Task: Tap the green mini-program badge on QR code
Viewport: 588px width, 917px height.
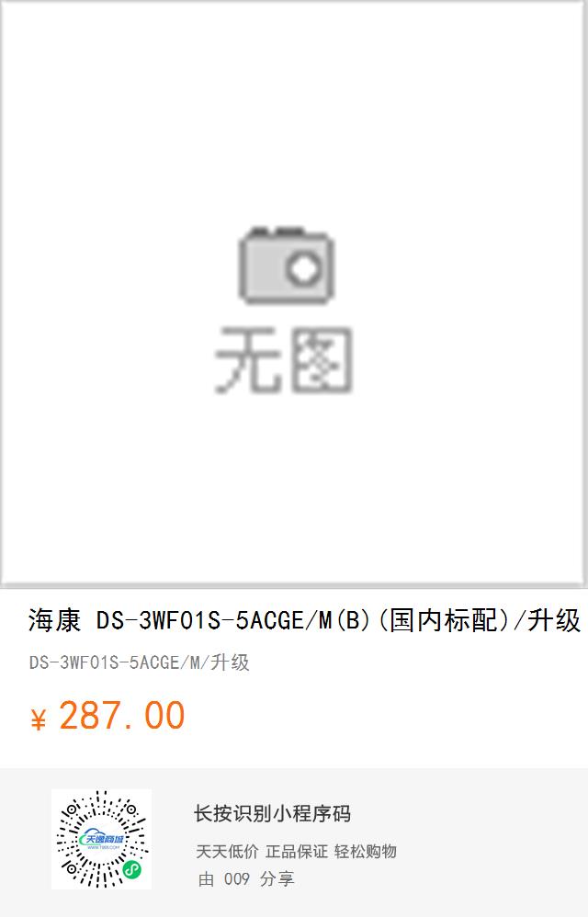Action: point(132,869)
